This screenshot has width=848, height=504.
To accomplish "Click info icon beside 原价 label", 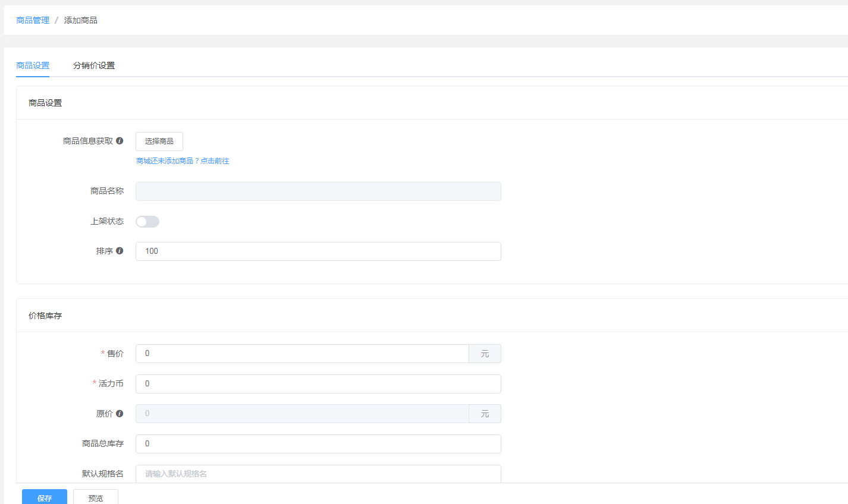I will click(120, 414).
